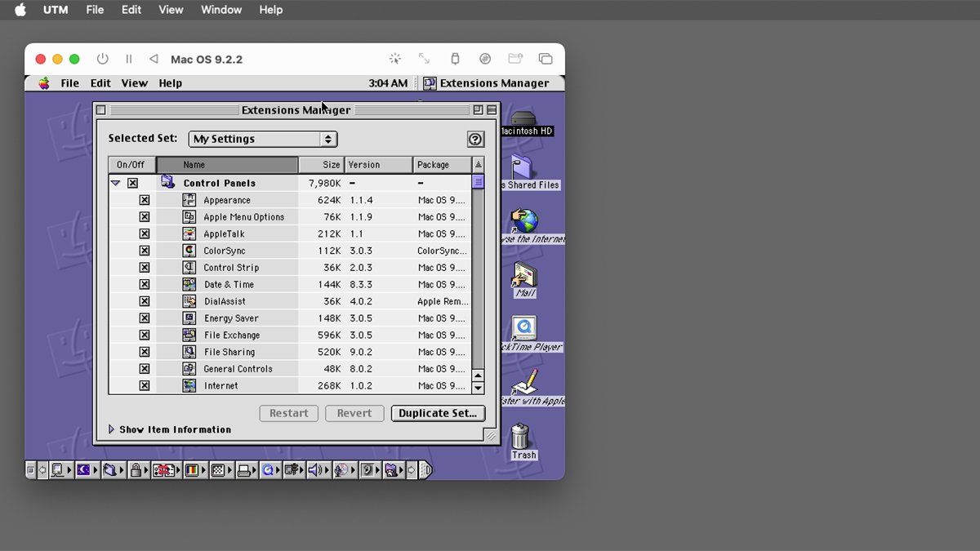
Task: Open the Extensions Manager application menu at top right
Action: coord(486,82)
